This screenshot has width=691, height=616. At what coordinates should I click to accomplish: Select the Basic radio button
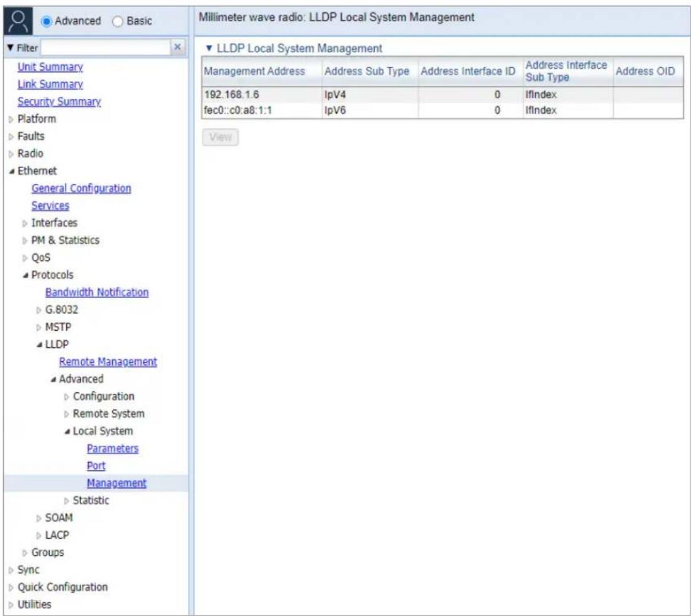(x=118, y=21)
